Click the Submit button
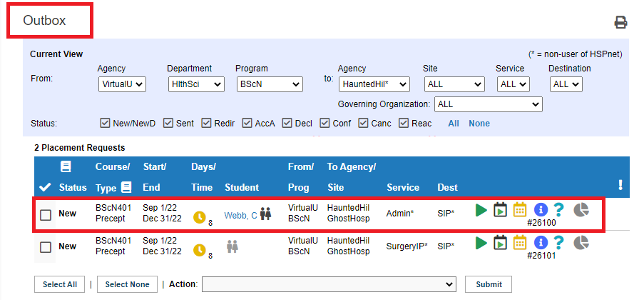This screenshot has height=300, width=644. coord(489,284)
